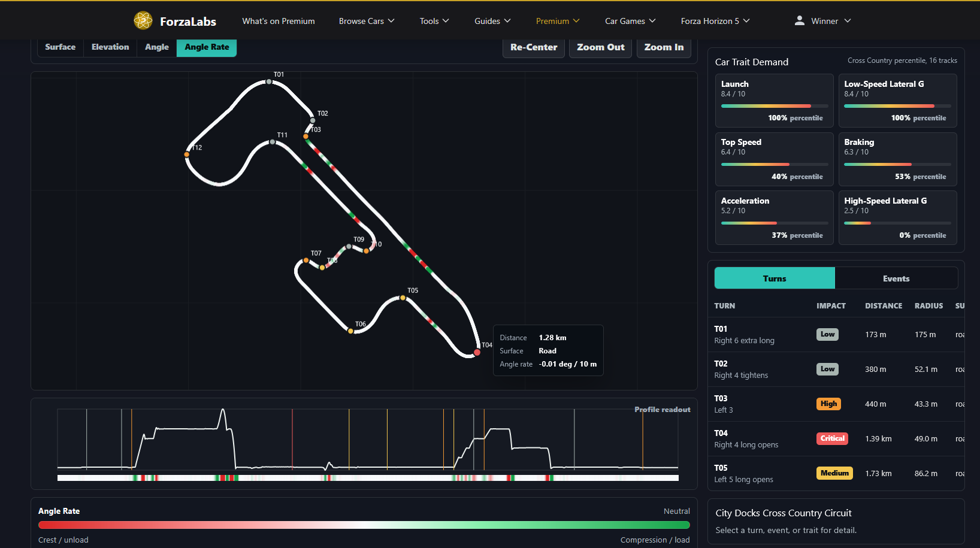The image size is (980, 548).
Task: Select turn T02 Right 4 tightens row
Action: pyautogui.click(x=837, y=370)
